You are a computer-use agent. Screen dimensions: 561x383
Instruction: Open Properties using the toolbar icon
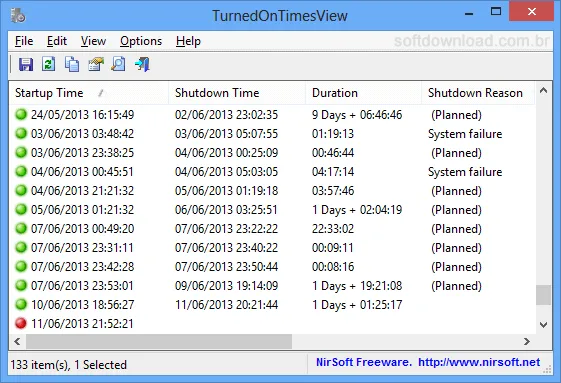96,64
